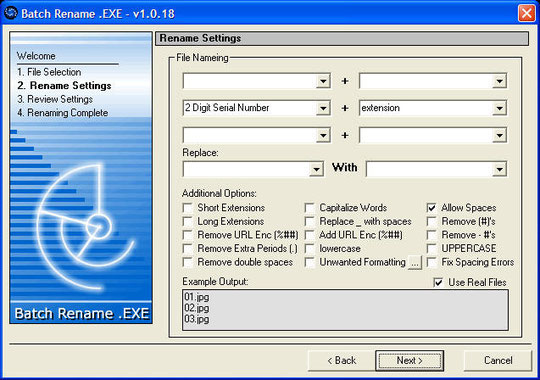
Task: Enable Remove double spaces
Action: tap(188, 262)
